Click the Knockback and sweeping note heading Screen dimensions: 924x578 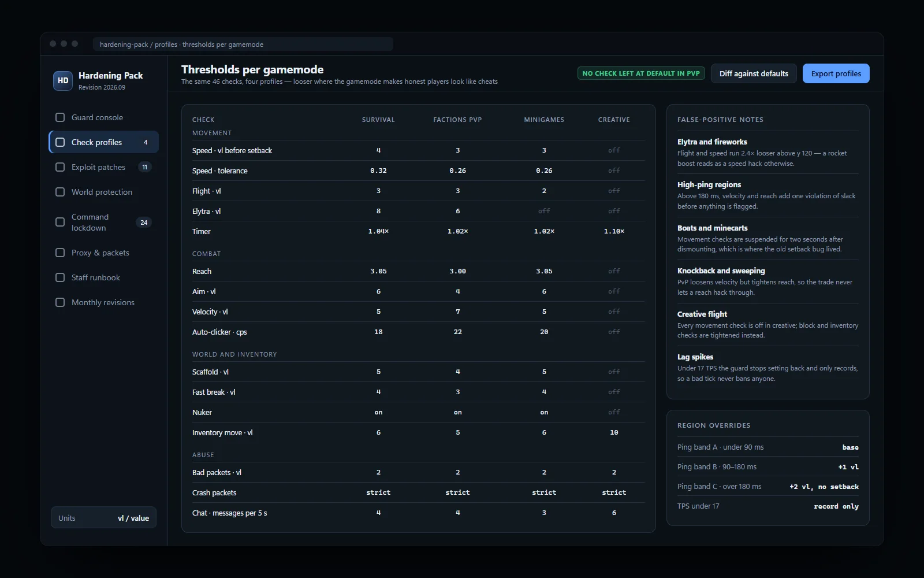(x=721, y=271)
